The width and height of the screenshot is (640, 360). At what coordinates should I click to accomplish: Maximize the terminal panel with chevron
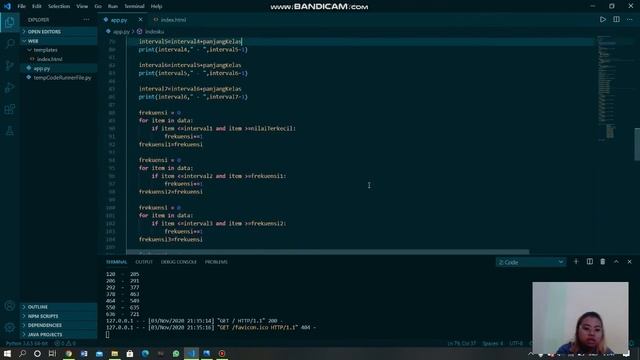pyautogui.click(x=616, y=262)
